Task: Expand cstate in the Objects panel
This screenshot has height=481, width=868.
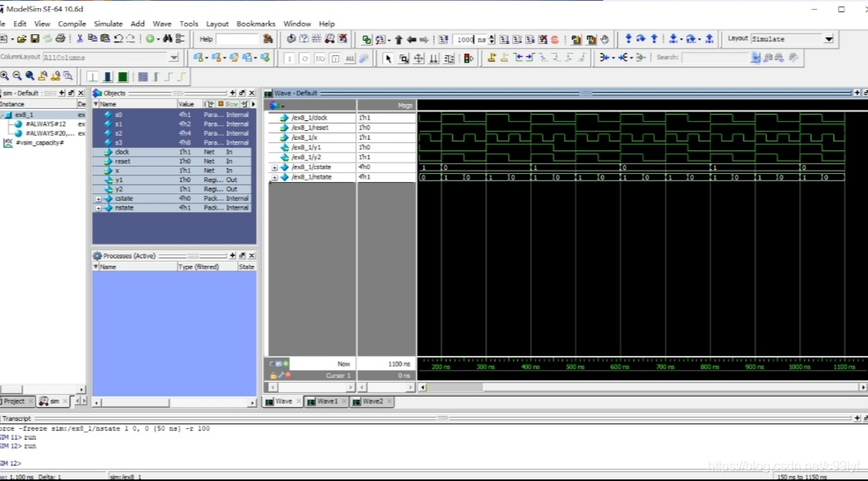Action: coord(98,199)
